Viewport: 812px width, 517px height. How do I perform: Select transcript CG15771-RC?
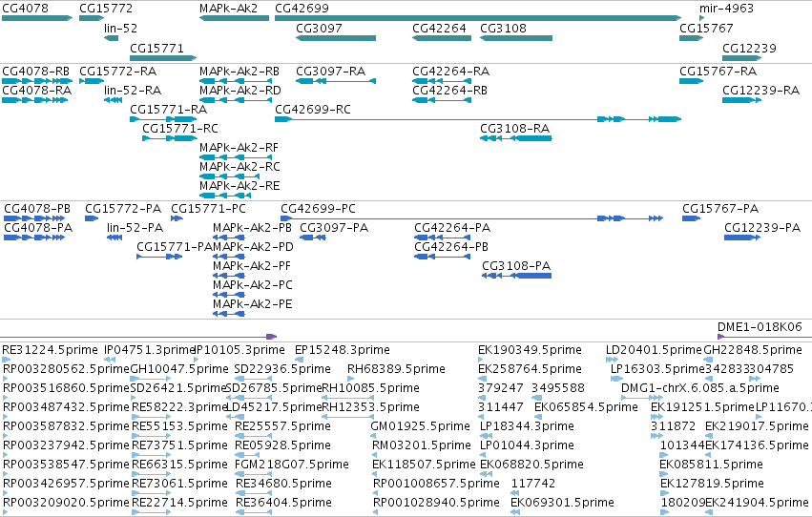(x=180, y=129)
